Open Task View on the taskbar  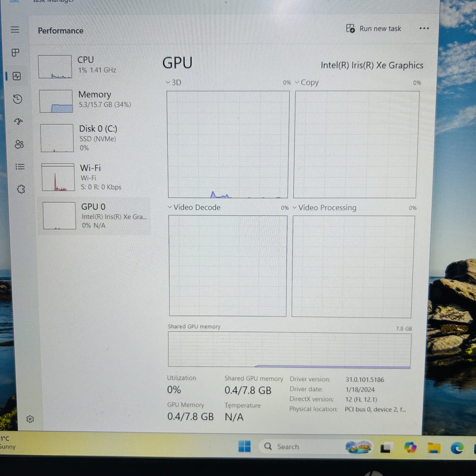(387, 447)
